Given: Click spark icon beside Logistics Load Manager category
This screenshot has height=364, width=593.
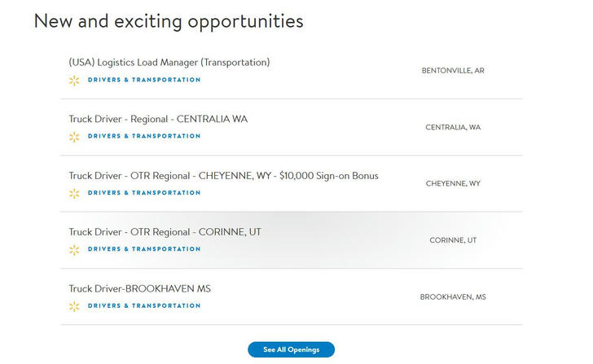Looking at the screenshot, I should pyautogui.click(x=74, y=80).
